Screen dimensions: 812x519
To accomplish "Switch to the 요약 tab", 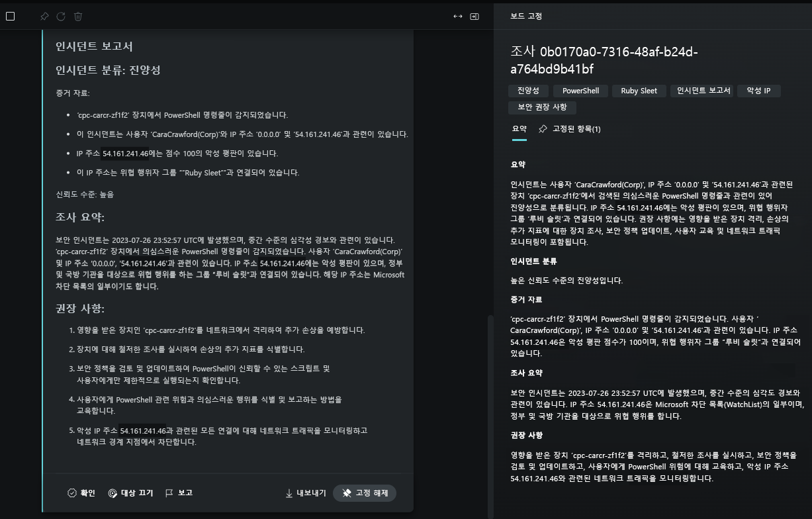I will [x=519, y=129].
